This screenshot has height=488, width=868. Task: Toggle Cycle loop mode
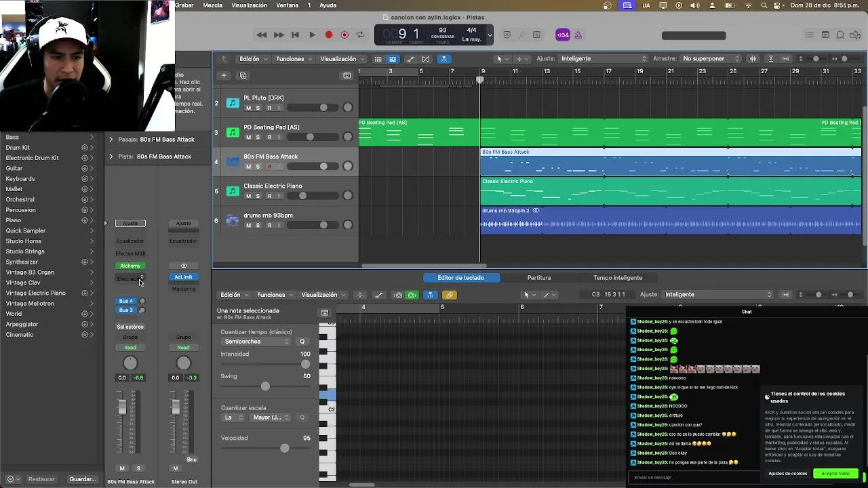coord(360,35)
